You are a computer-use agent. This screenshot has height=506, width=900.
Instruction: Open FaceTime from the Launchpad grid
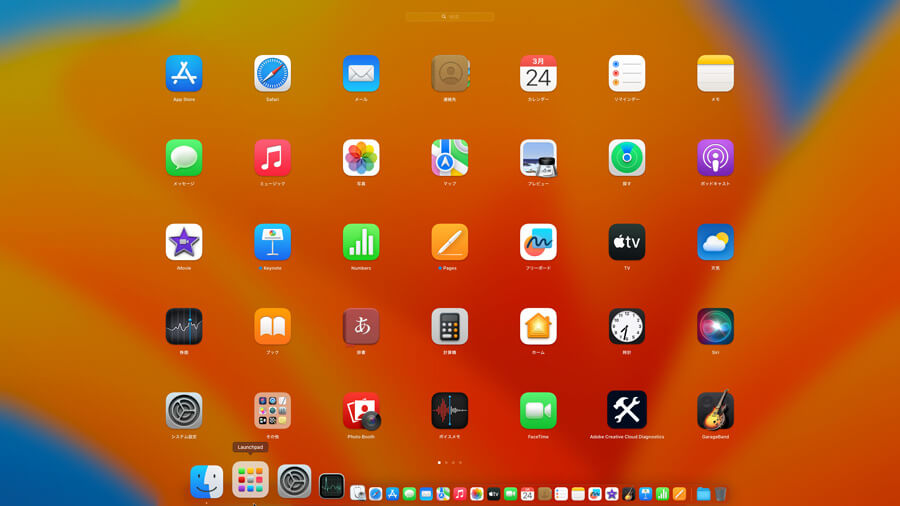click(538, 411)
